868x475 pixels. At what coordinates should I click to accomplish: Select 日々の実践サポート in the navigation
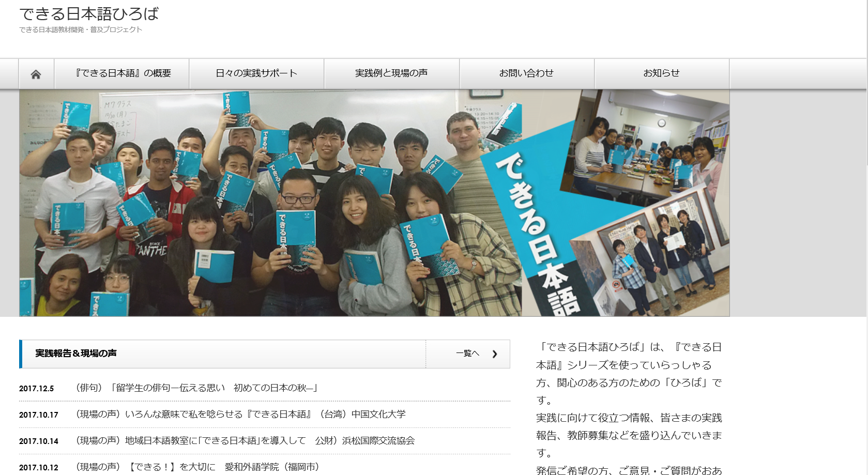256,73
